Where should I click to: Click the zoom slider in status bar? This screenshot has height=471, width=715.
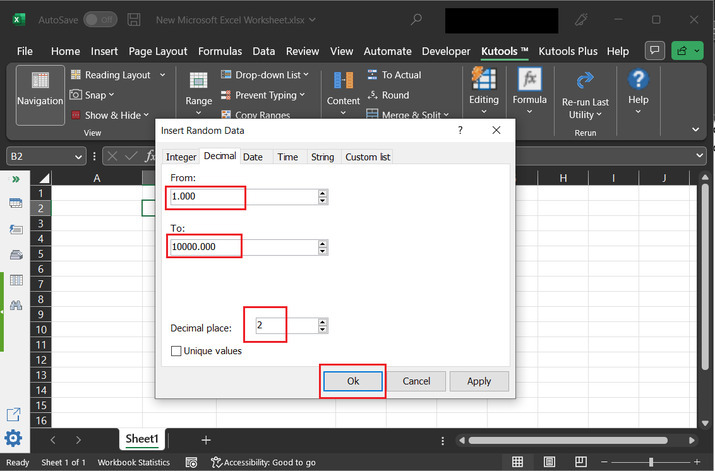point(650,462)
